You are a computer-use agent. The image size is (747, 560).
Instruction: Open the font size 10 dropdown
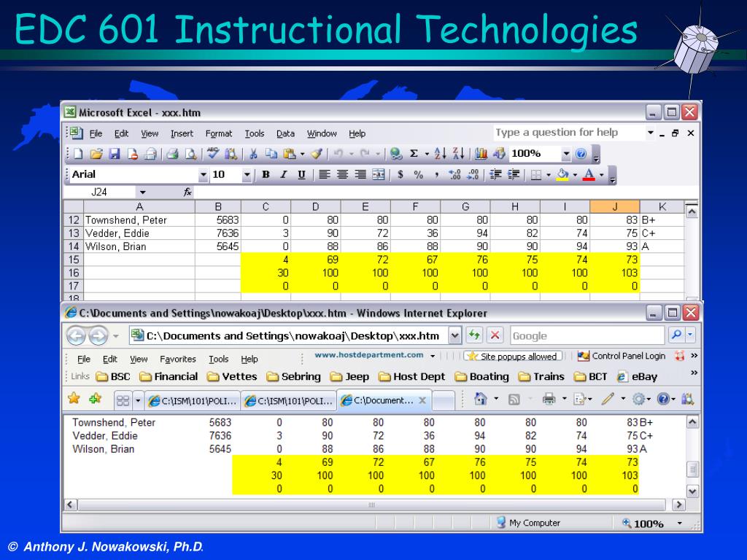click(x=247, y=175)
